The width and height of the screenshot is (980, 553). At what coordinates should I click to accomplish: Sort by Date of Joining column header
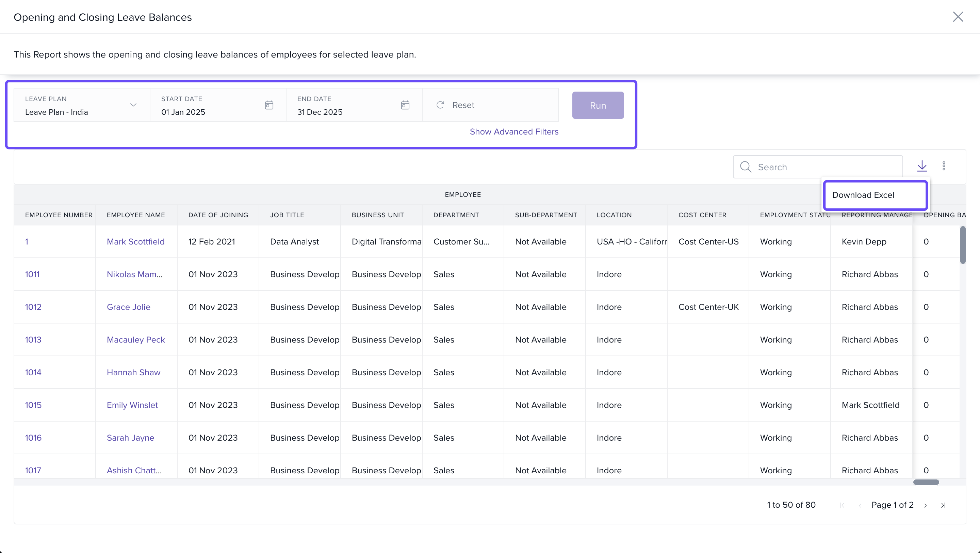(x=218, y=215)
